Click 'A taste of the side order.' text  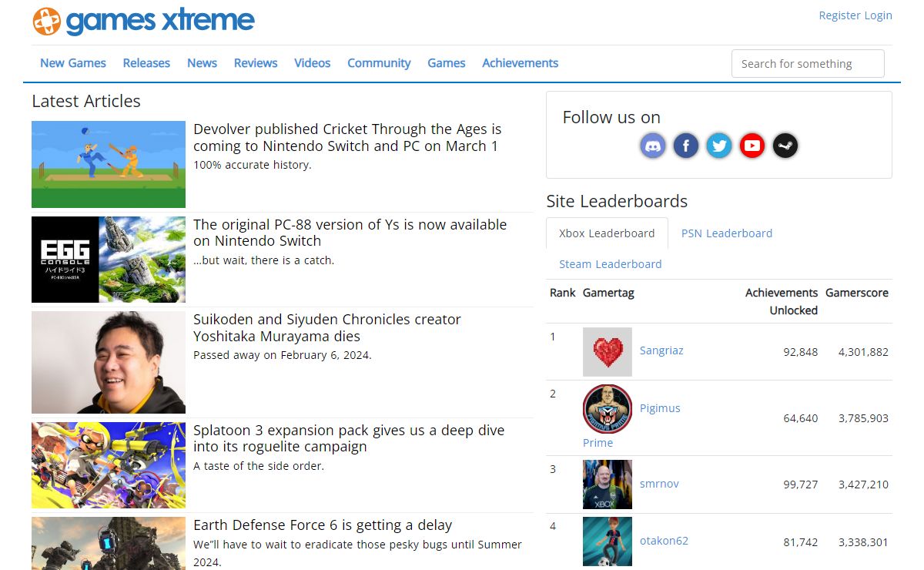pos(259,466)
